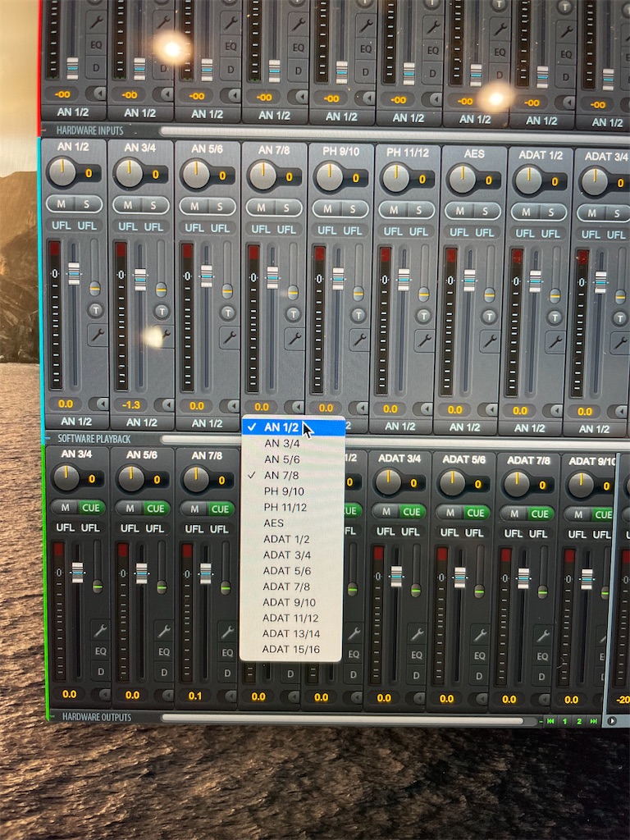
Task: Enable CUE on software playback ADAT 3/4
Action: [x=412, y=512]
